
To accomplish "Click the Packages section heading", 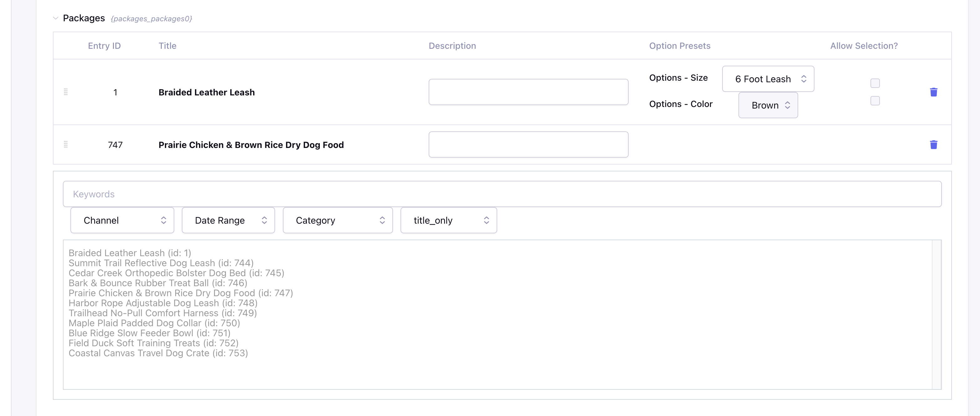I will pos(84,18).
